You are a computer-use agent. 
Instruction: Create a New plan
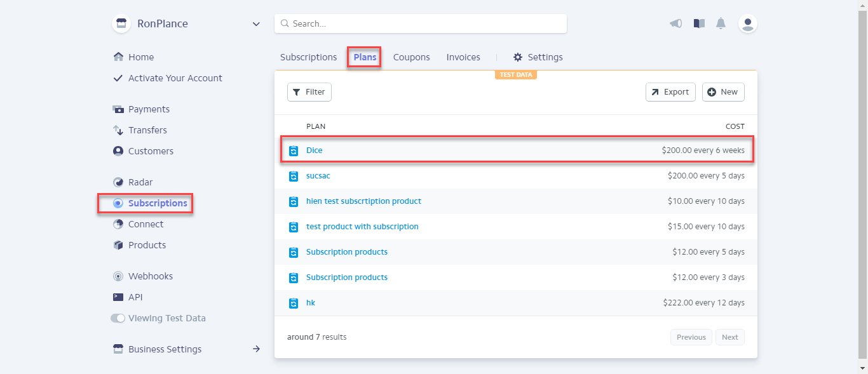(x=723, y=92)
